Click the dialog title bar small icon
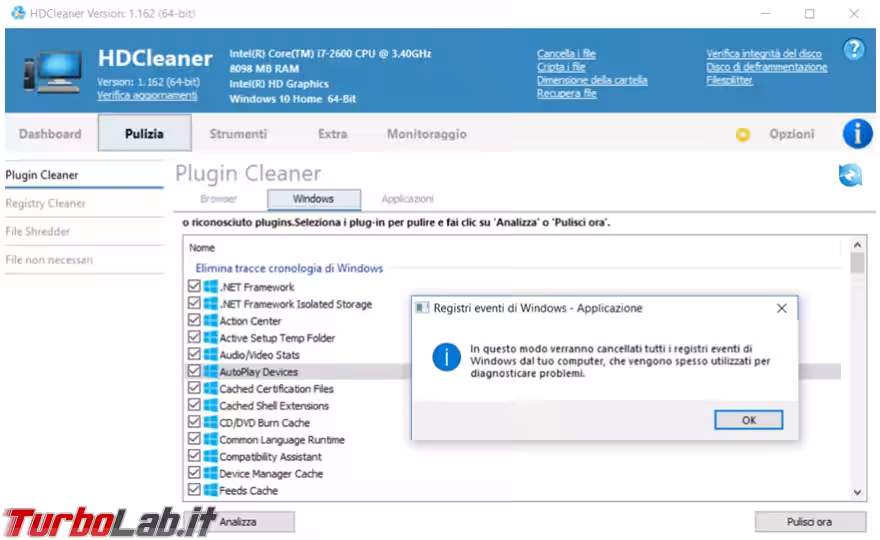 pos(421,308)
